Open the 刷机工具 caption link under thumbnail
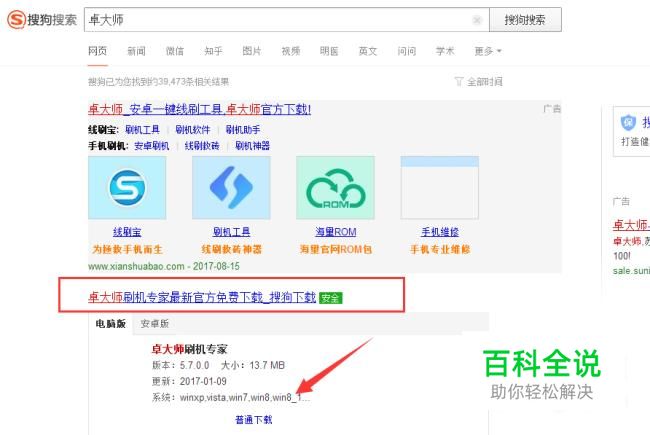 [x=231, y=232]
